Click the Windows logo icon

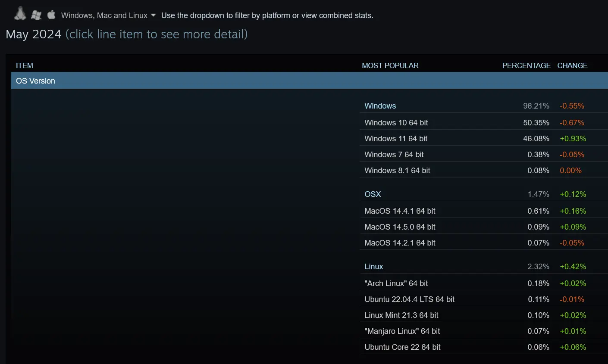[36, 15]
